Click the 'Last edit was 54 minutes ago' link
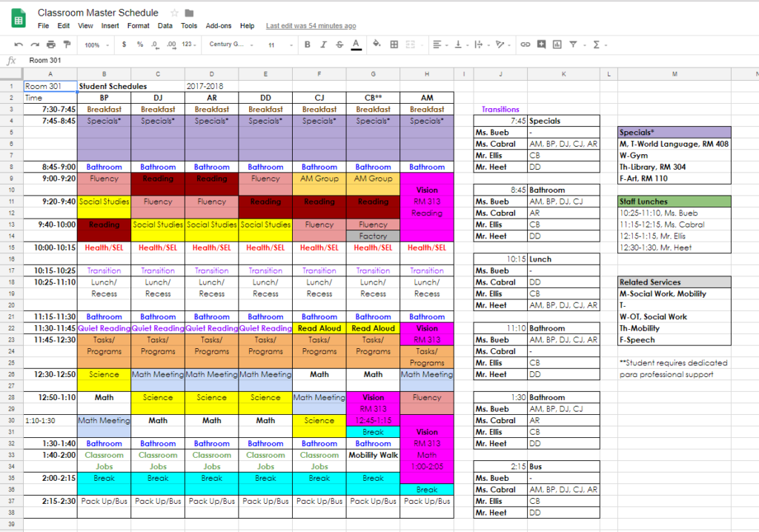This screenshot has width=759, height=532. (x=311, y=25)
